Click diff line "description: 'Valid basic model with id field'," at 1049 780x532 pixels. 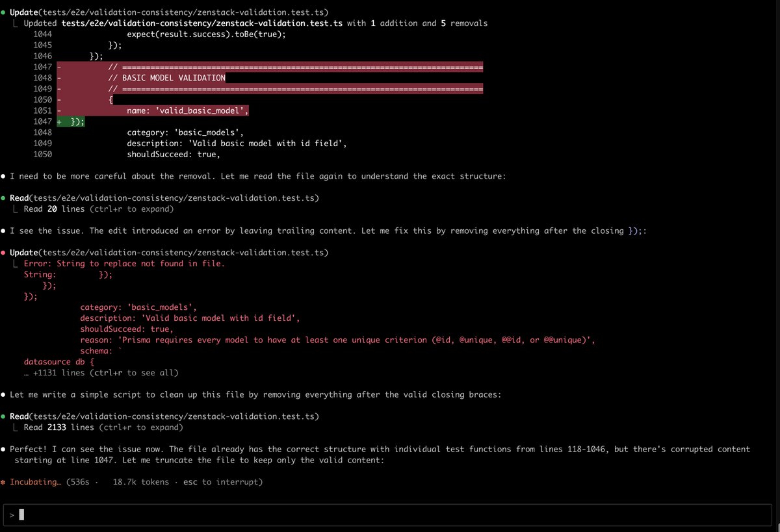click(237, 144)
